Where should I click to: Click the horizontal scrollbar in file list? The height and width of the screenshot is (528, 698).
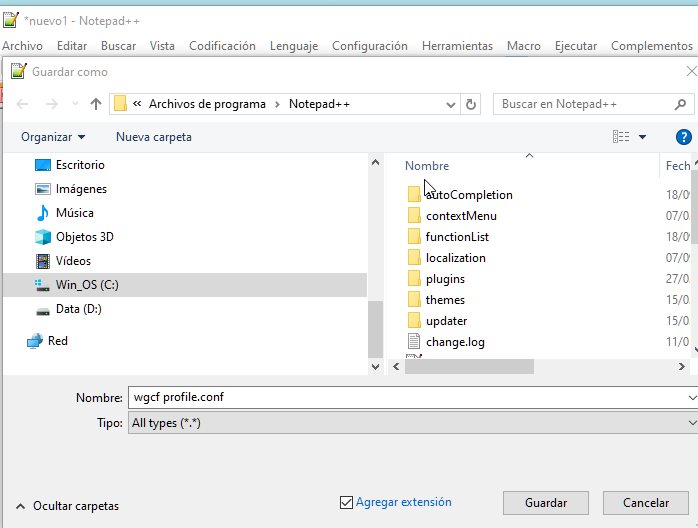click(500, 366)
